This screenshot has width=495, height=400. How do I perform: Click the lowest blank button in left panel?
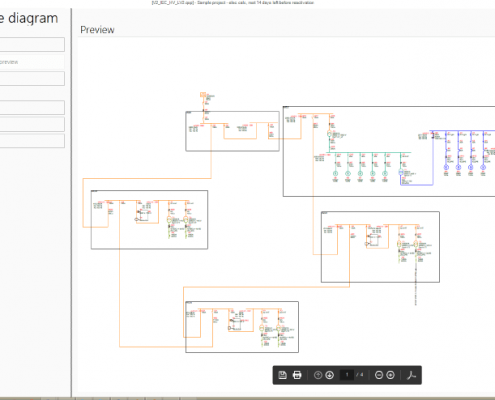[32, 141]
